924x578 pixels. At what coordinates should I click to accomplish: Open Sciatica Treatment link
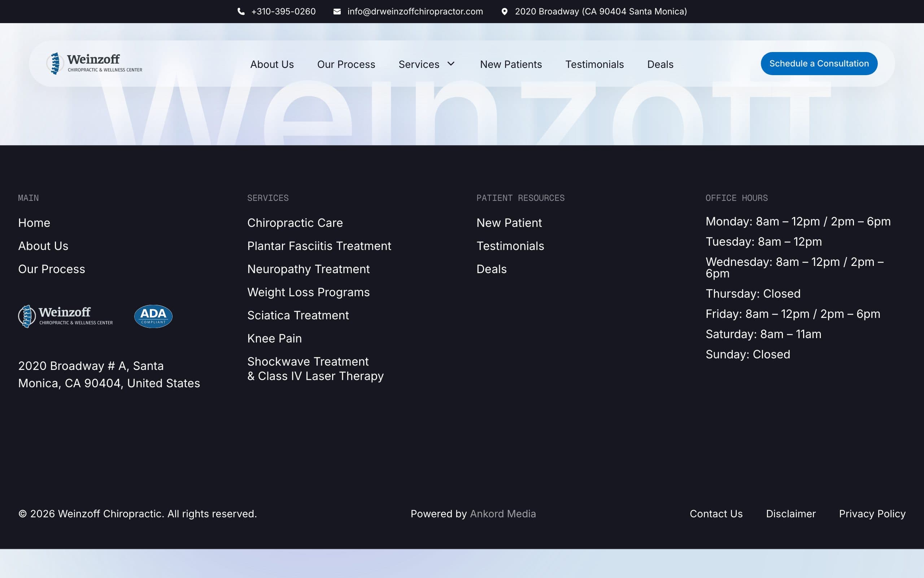[x=298, y=315]
